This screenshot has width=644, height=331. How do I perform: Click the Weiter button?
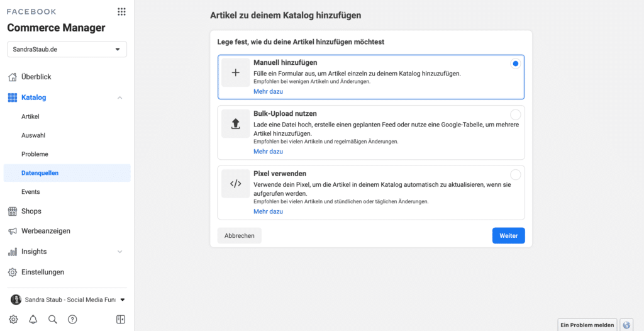pyautogui.click(x=508, y=235)
